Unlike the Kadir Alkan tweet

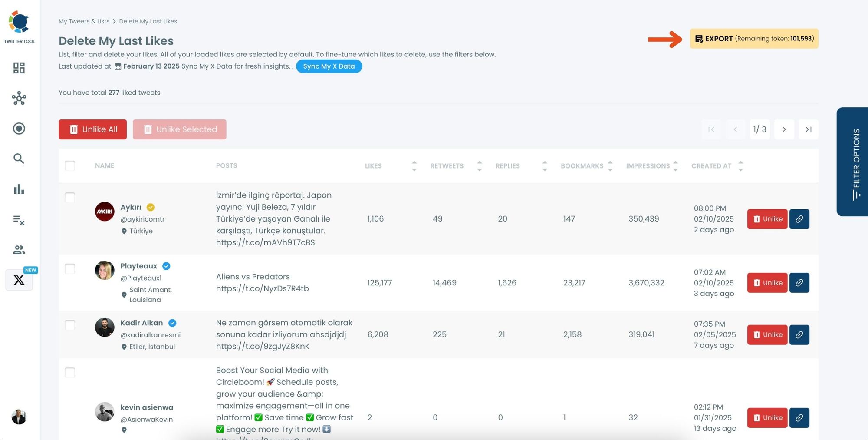767,335
